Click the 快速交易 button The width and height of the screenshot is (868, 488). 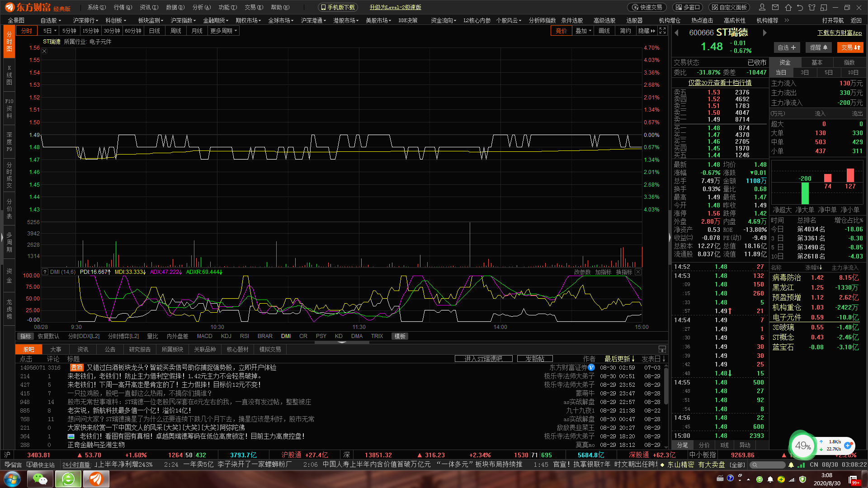[x=647, y=7]
